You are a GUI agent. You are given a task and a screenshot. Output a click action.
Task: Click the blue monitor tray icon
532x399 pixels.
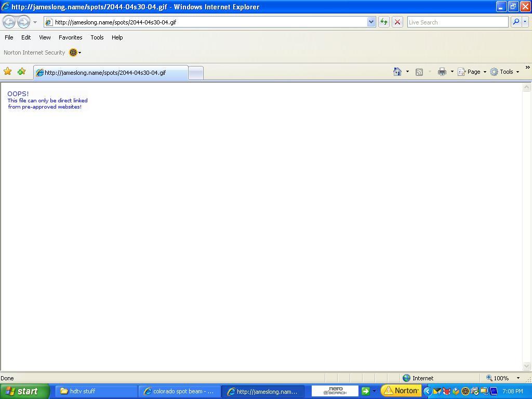pyautogui.click(x=494, y=391)
